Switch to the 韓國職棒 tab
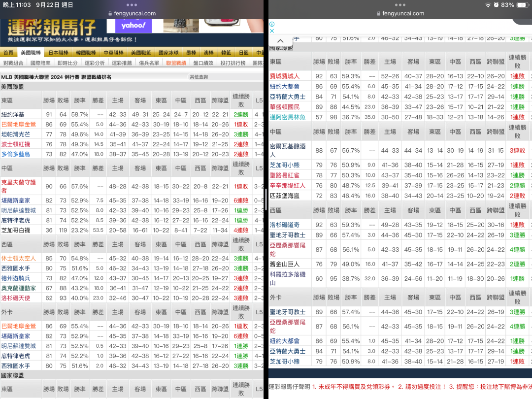Screen dimensions: 532x399 coord(86,53)
